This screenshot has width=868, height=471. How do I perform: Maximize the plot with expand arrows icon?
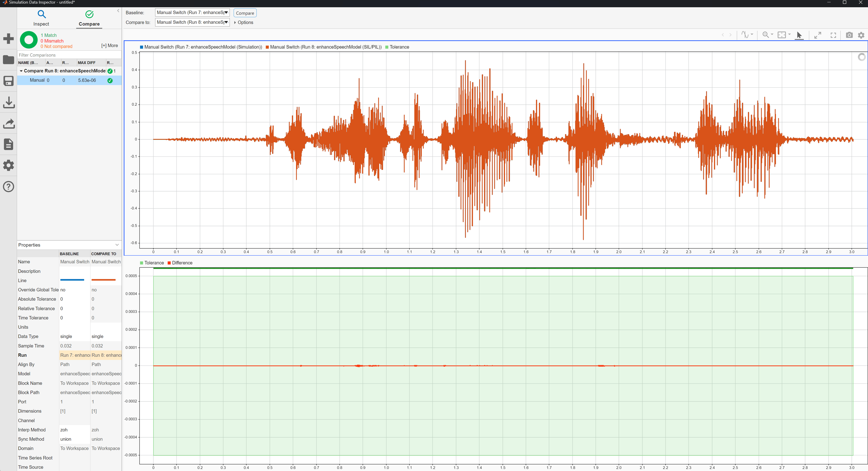pos(818,35)
